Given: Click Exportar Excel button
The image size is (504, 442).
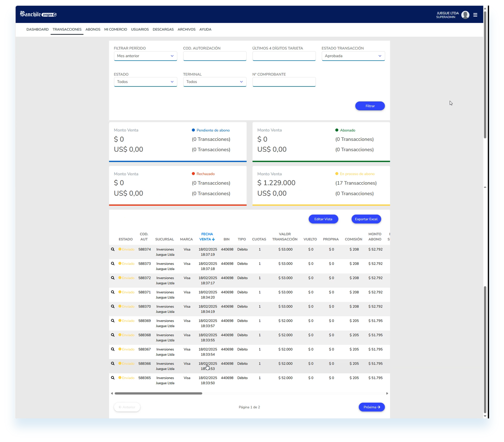Looking at the screenshot, I should tap(366, 219).
